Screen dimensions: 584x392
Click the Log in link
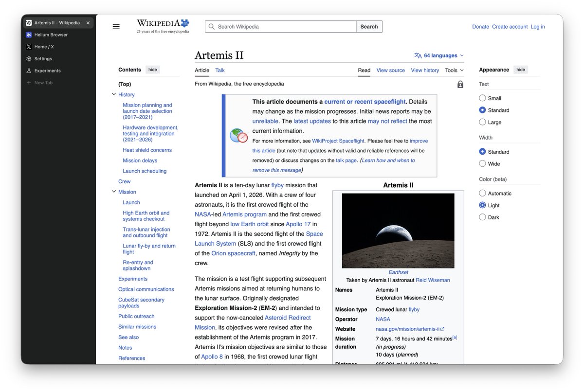(x=538, y=27)
